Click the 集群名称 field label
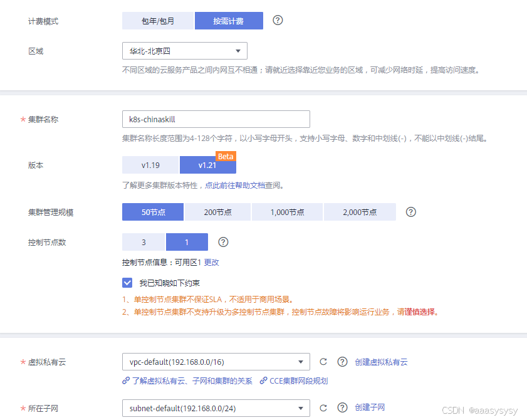Screen dimensions: 527x420 [43, 119]
